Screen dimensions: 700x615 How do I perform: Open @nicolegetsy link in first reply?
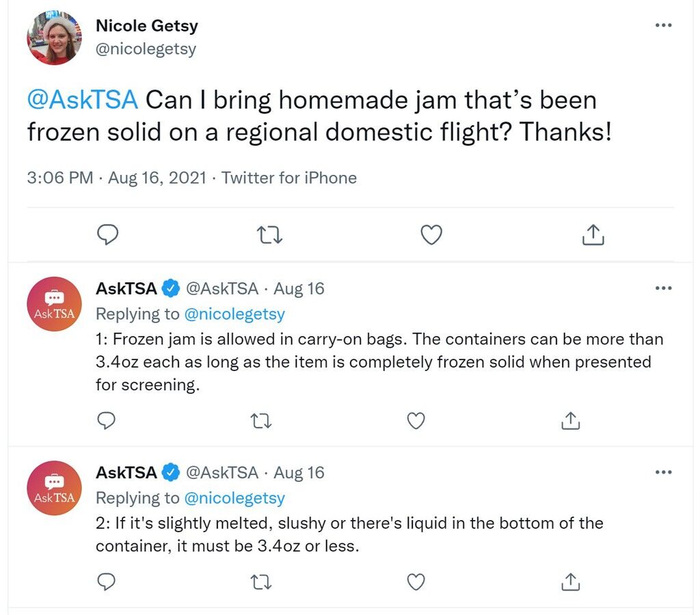coord(234,314)
